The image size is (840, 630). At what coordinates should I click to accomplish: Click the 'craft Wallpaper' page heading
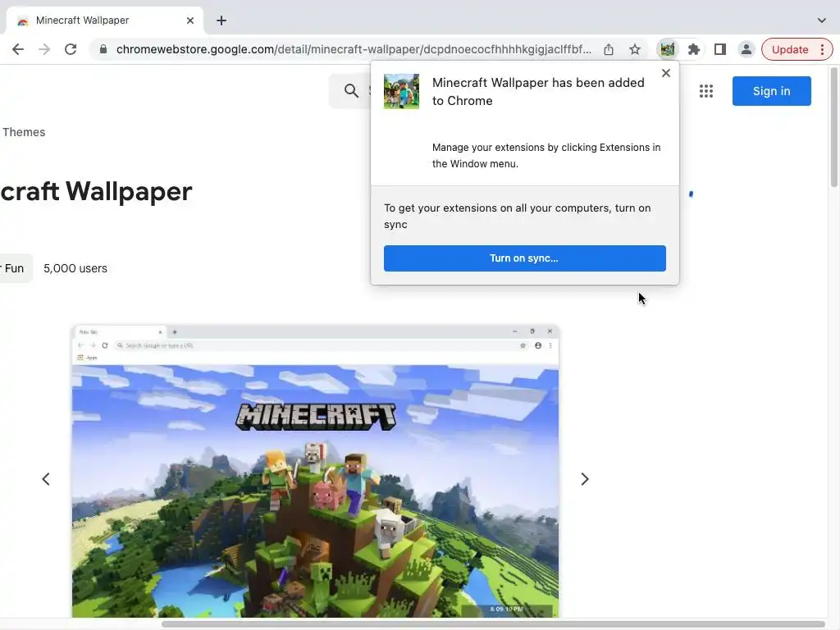(x=96, y=192)
